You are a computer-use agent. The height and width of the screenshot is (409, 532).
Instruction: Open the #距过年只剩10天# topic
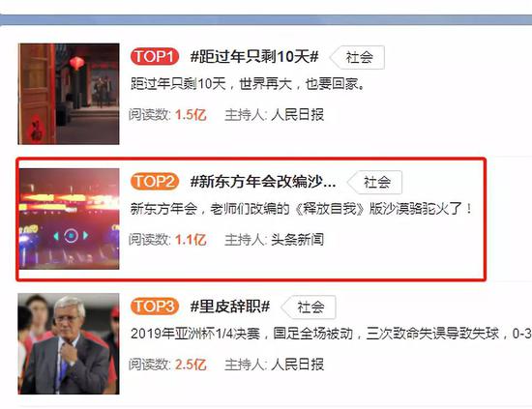[254, 57]
